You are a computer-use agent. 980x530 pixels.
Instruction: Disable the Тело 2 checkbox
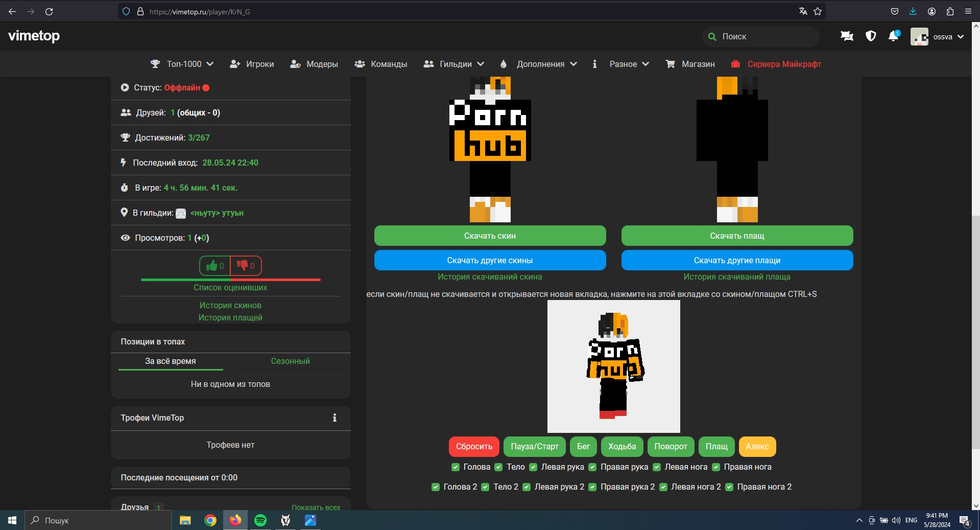coord(485,487)
